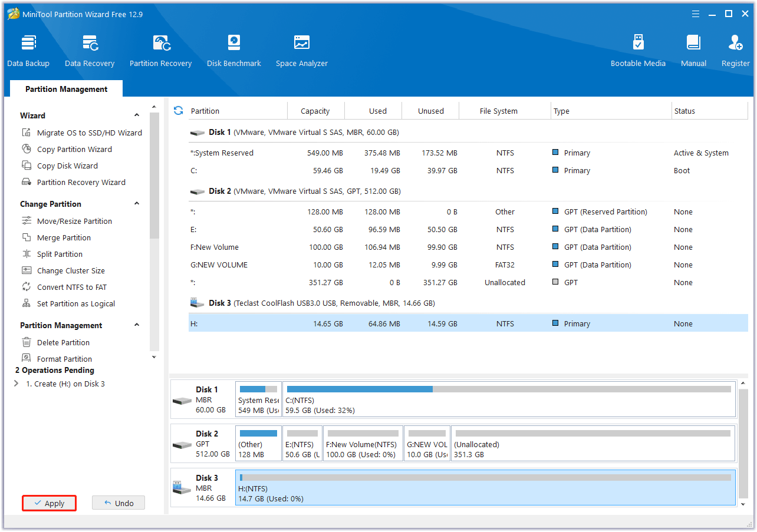The height and width of the screenshot is (532, 757).
Task: Click the 2 Operations Pending label
Action: pyautogui.click(x=55, y=370)
